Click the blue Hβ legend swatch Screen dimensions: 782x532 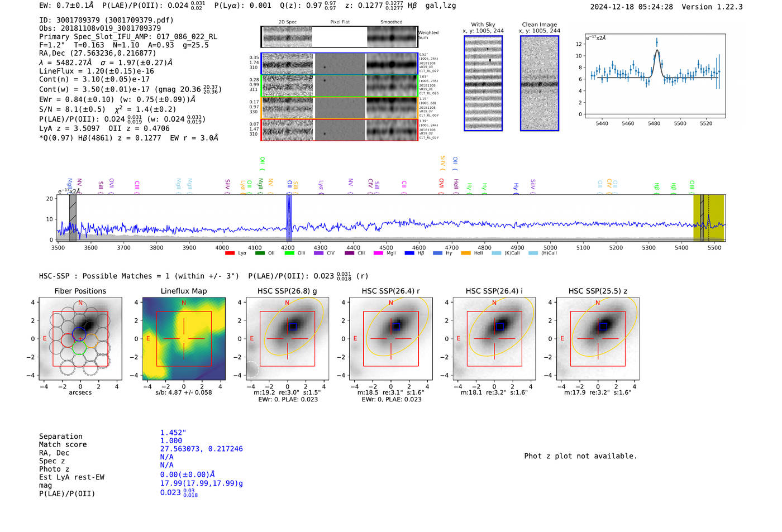tap(409, 253)
